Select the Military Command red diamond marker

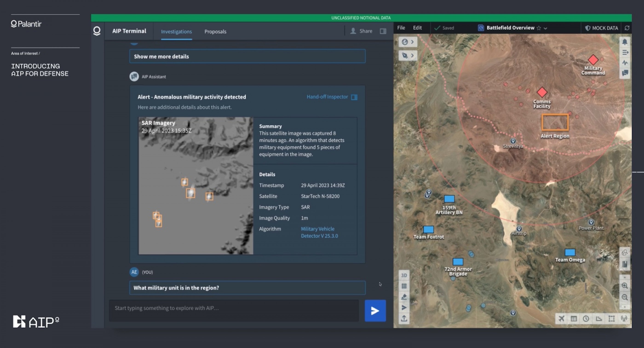(x=593, y=60)
